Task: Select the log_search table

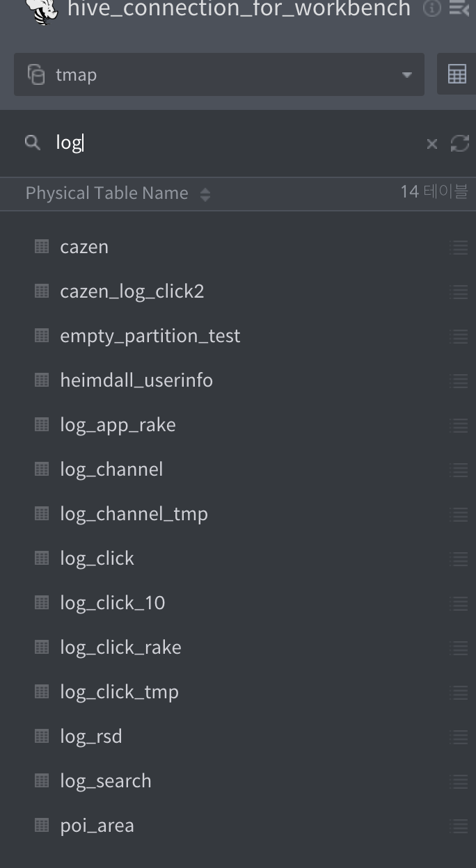Action: click(x=106, y=781)
